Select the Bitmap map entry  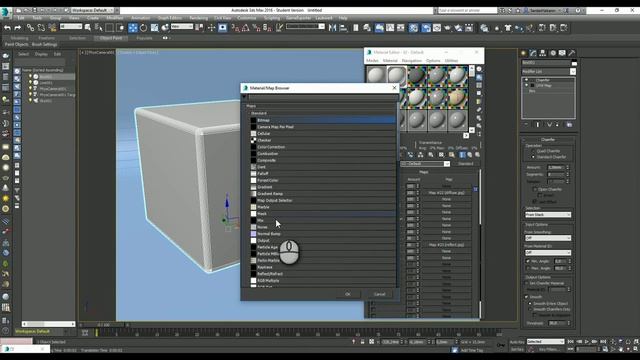pyautogui.click(x=322, y=120)
